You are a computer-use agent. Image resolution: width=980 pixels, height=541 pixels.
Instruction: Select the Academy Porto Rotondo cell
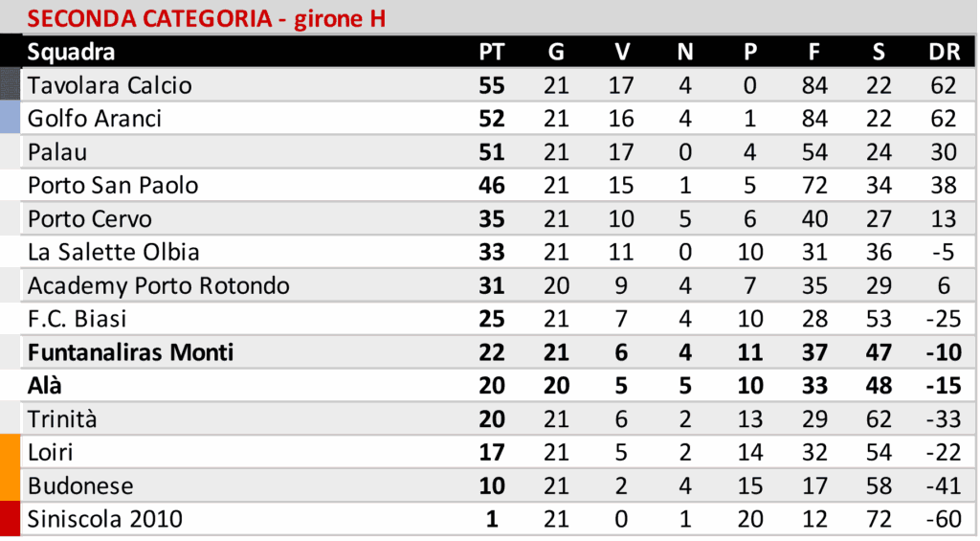coord(158,285)
